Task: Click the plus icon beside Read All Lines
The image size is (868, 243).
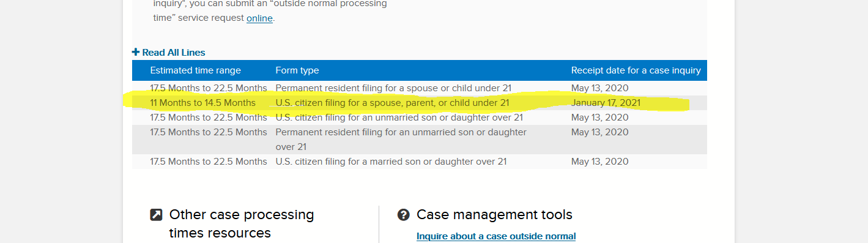Action: point(136,53)
